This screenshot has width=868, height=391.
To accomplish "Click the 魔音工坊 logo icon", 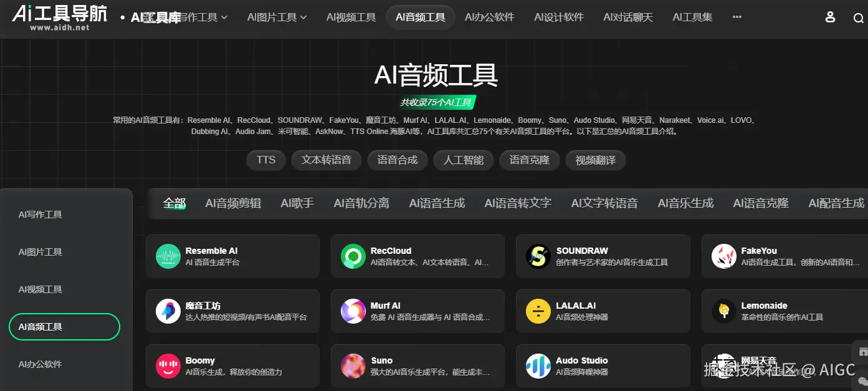I will pyautogui.click(x=168, y=311).
